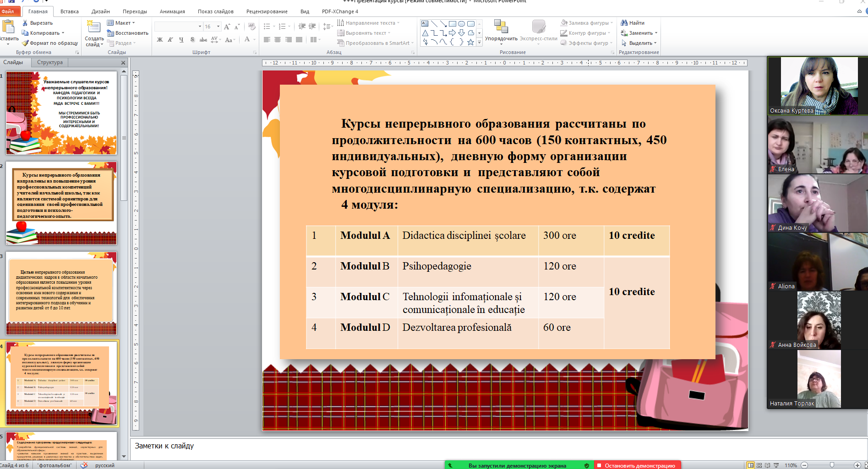
Task: Open the font size dropdown
Action: pyautogui.click(x=218, y=27)
